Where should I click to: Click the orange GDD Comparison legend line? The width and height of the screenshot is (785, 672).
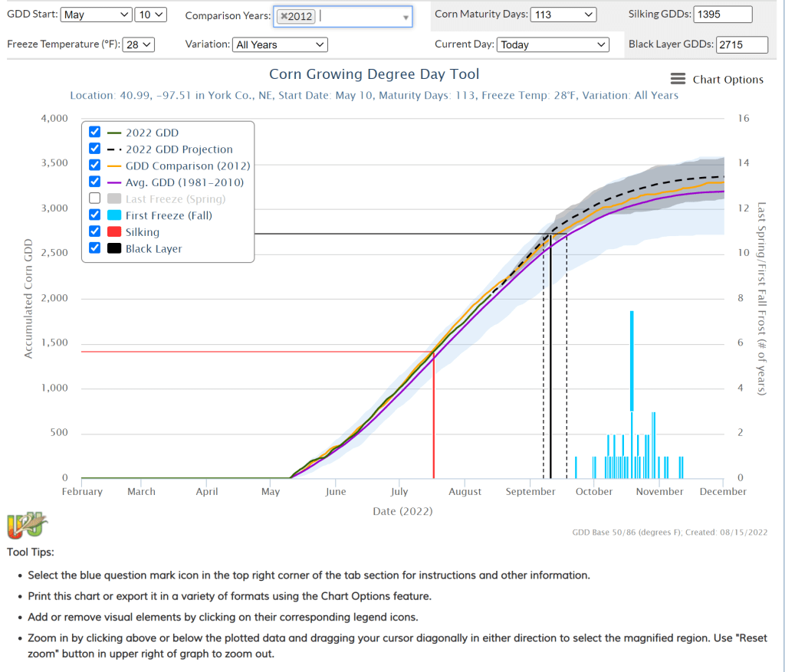pos(114,166)
